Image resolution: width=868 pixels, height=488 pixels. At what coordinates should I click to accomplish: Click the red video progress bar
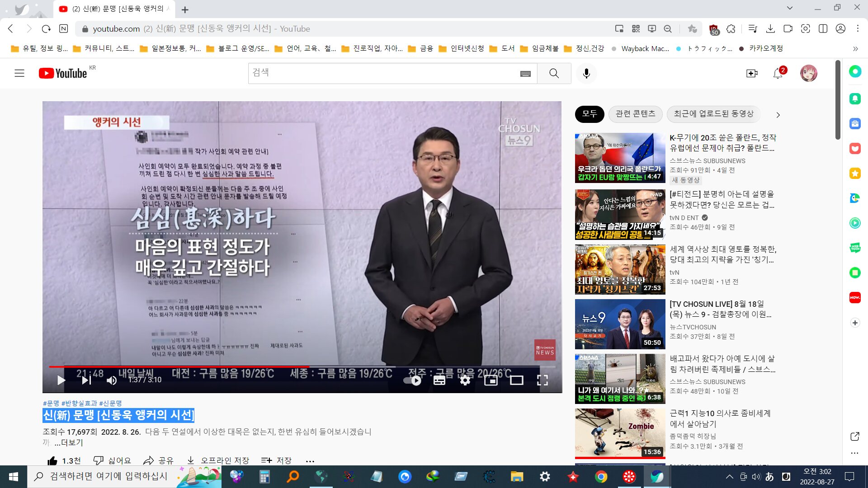[x=181, y=366]
